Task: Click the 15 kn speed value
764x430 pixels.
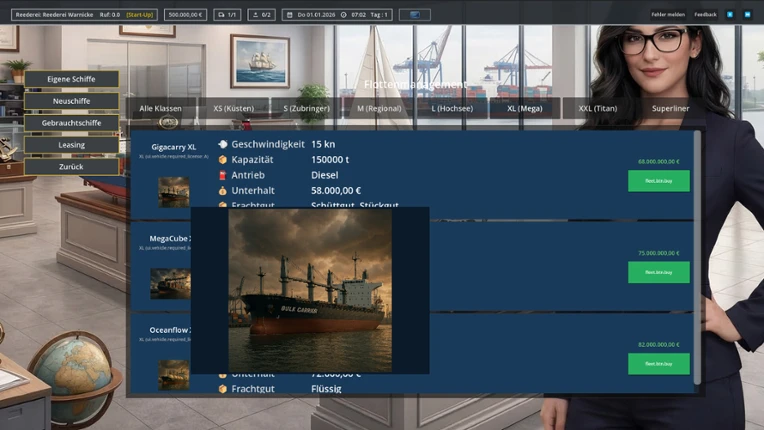Action: point(323,144)
